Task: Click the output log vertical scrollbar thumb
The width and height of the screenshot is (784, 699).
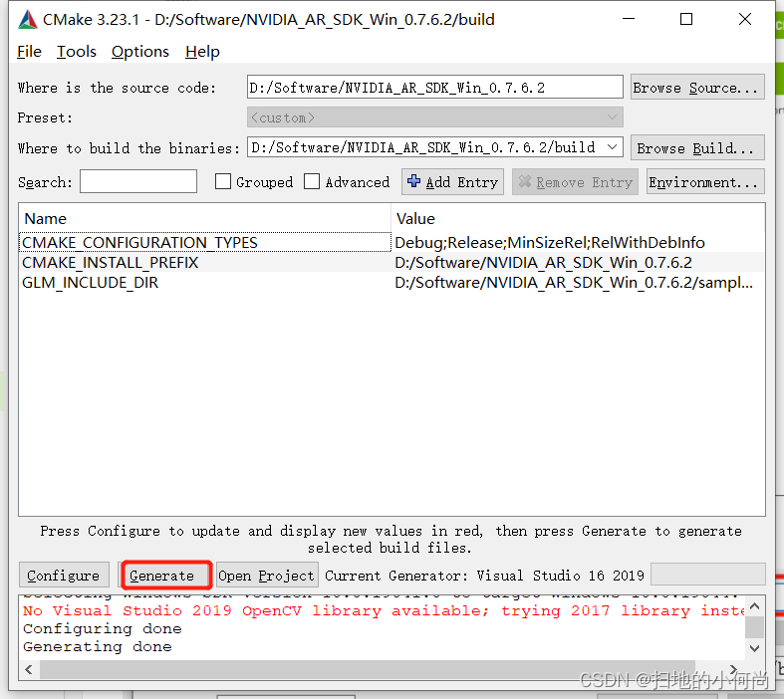Action: click(754, 627)
